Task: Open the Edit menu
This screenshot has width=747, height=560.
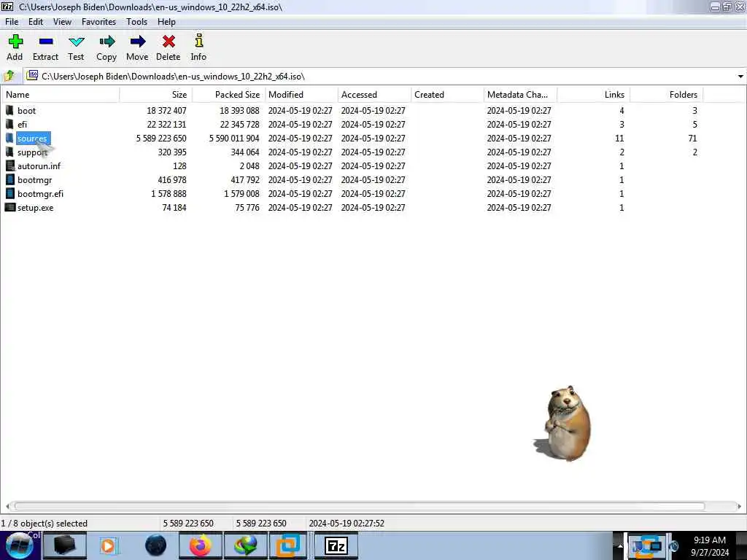Action: pos(36,22)
